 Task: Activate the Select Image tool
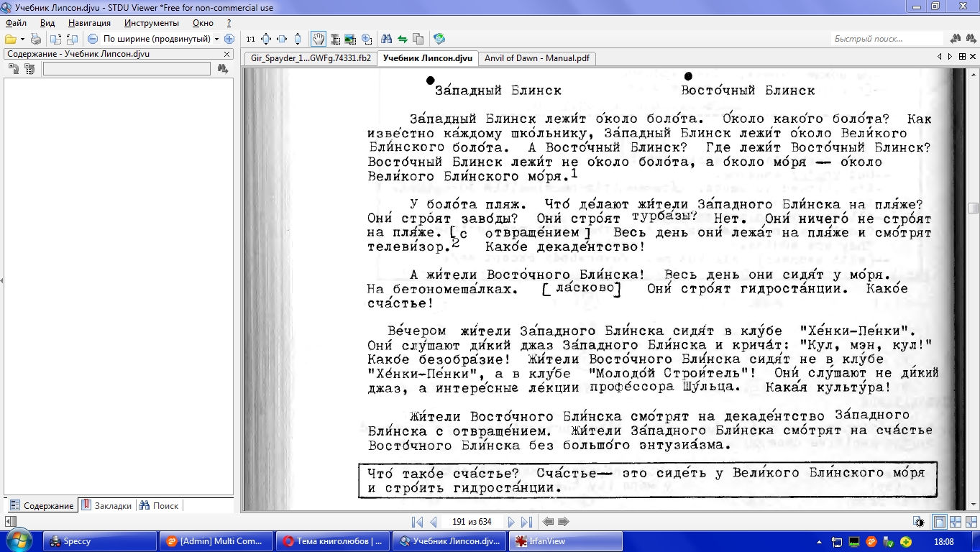coord(350,39)
